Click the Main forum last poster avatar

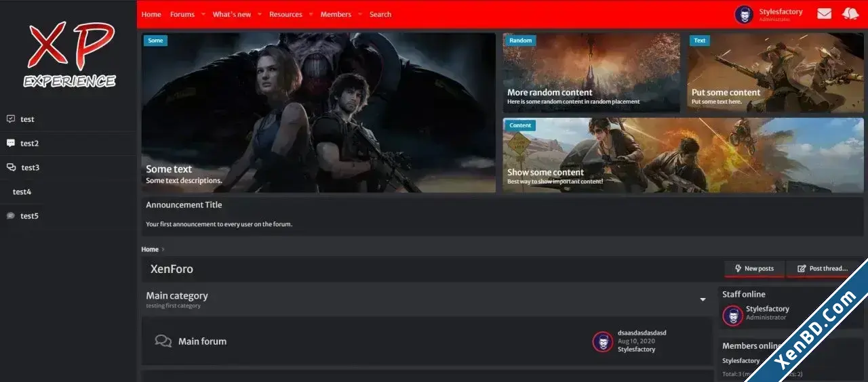tap(603, 341)
